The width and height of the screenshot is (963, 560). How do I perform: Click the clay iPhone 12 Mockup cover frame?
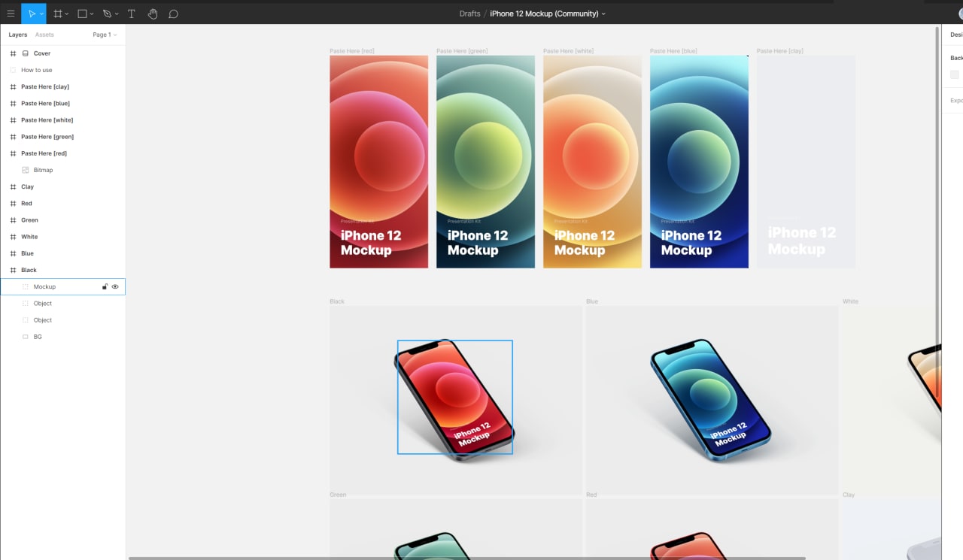point(806,162)
